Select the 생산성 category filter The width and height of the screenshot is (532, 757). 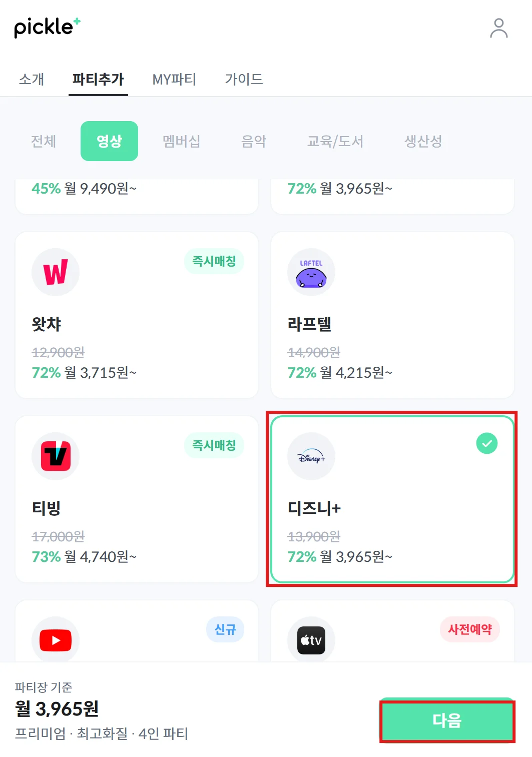pyautogui.click(x=423, y=141)
